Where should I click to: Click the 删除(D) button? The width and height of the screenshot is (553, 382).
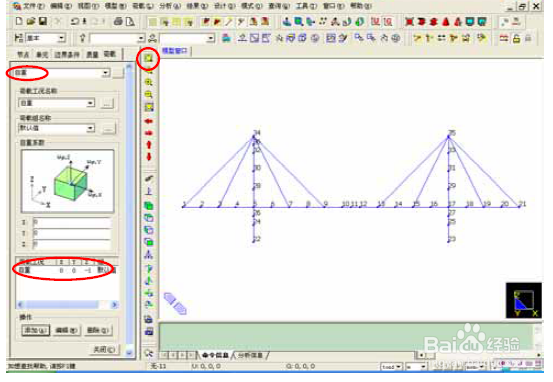point(98,330)
